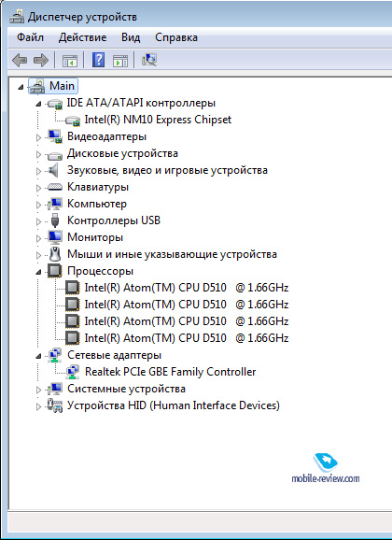The width and height of the screenshot is (392, 540).
Task: Expand the Дисковые устройства node
Action: tap(38, 155)
